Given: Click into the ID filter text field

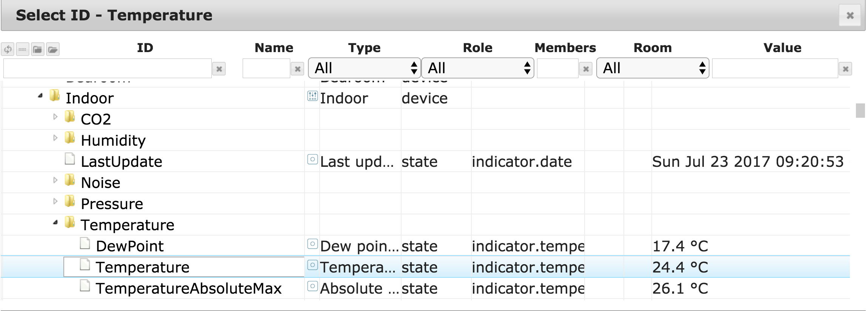Looking at the screenshot, I should coord(107,69).
